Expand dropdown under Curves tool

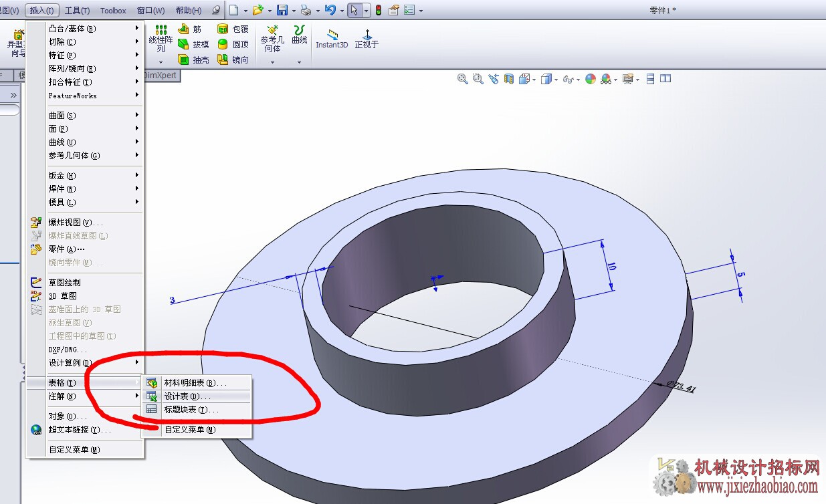[x=300, y=61]
